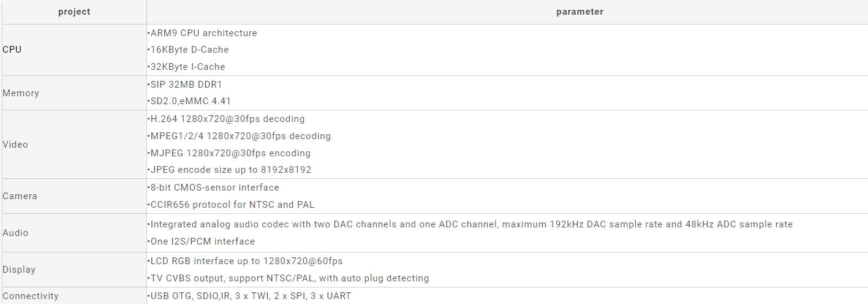Click the Display row label

pyautogui.click(x=19, y=270)
